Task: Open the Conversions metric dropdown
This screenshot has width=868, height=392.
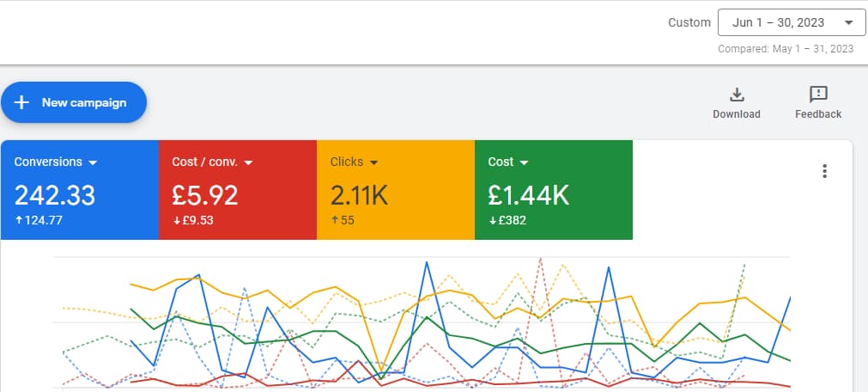Action: click(x=93, y=162)
